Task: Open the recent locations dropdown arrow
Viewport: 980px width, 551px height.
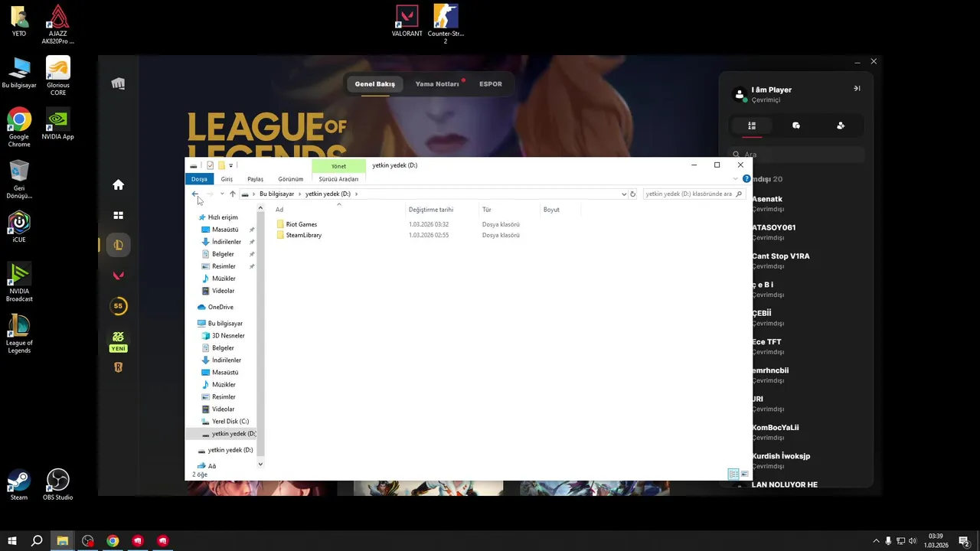Action: pyautogui.click(x=222, y=194)
